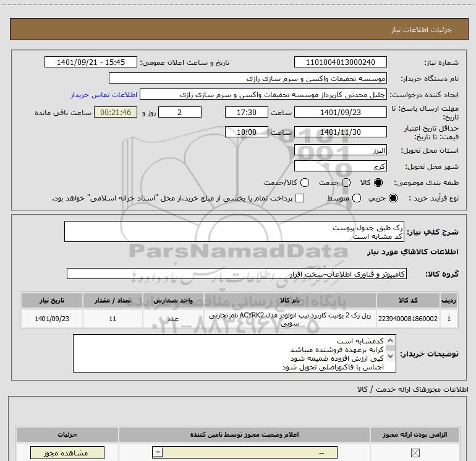Click the quantity cell showing 11

coord(113,319)
